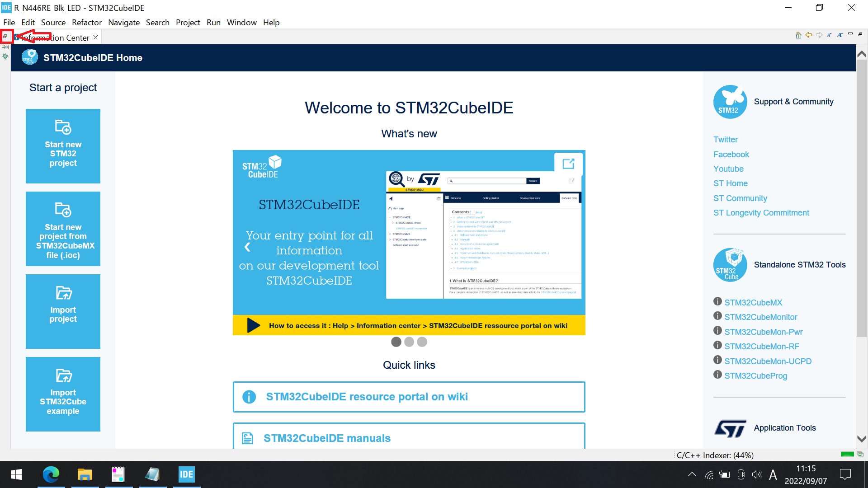Navigate forward with the gray arrow
This screenshot has width=868, height=488.
[x=819, y=35]
